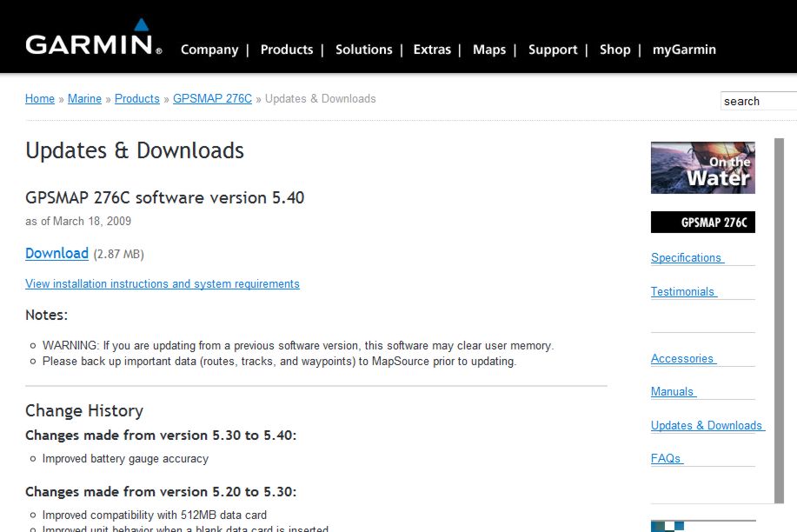Download the 2.87 MB software file
The height and width of the screenshot is (532, 797).
click(57, 253)
